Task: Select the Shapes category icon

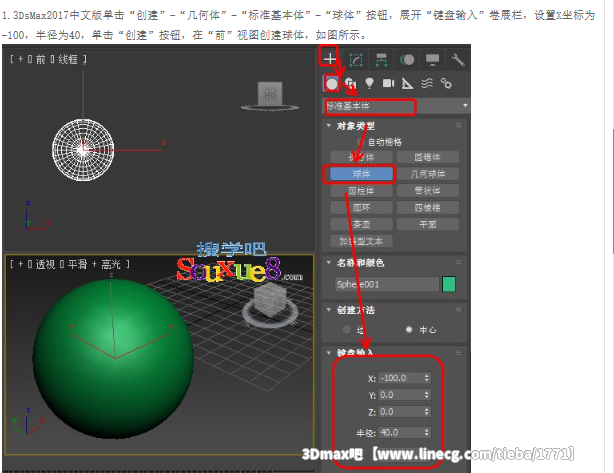Action: 351,83
